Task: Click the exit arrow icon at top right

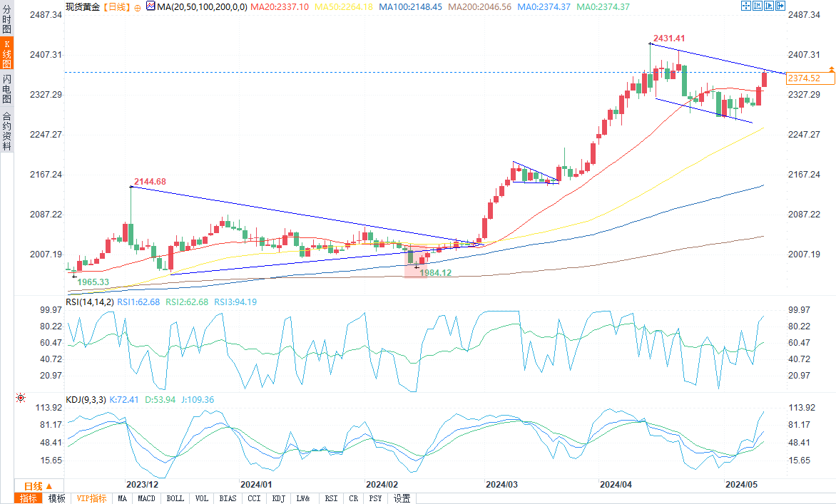Action: point(780,6)
